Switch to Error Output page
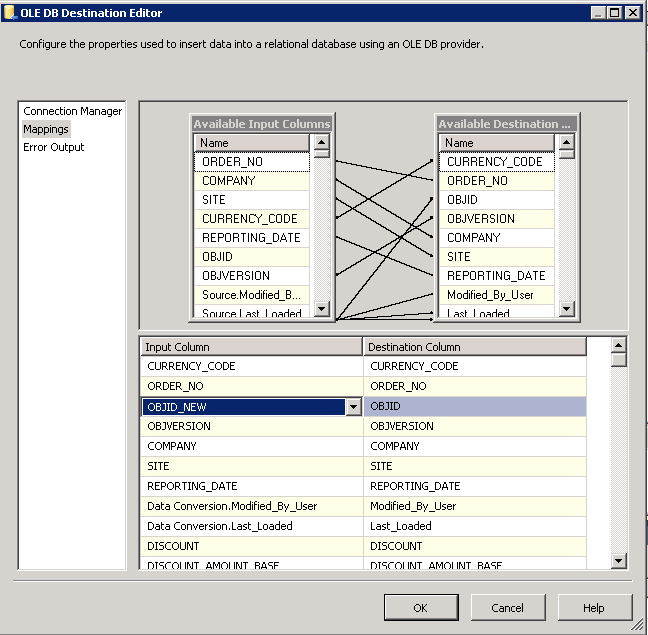The height and width of the screenshot is (635, 648). (54, 147)
